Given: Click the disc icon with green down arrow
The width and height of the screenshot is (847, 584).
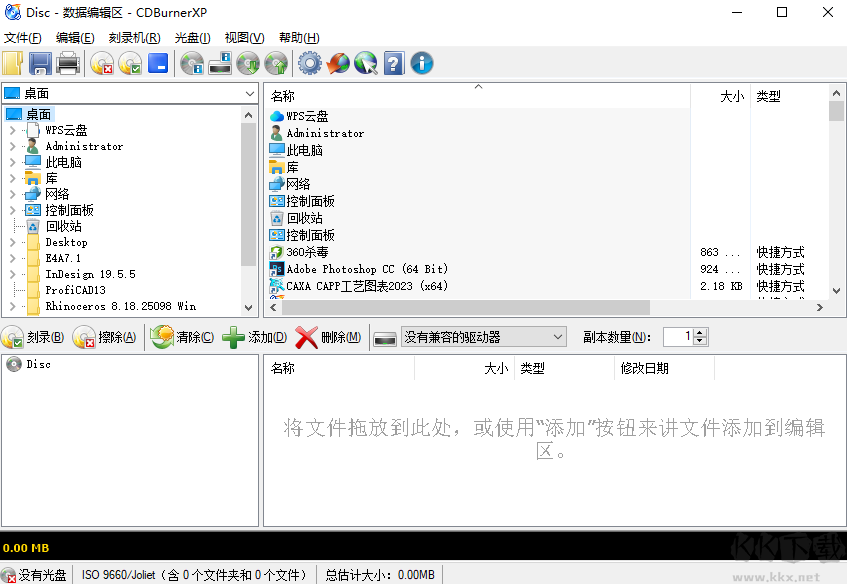Looking at the screenshot, I should [x=248, y=63].
